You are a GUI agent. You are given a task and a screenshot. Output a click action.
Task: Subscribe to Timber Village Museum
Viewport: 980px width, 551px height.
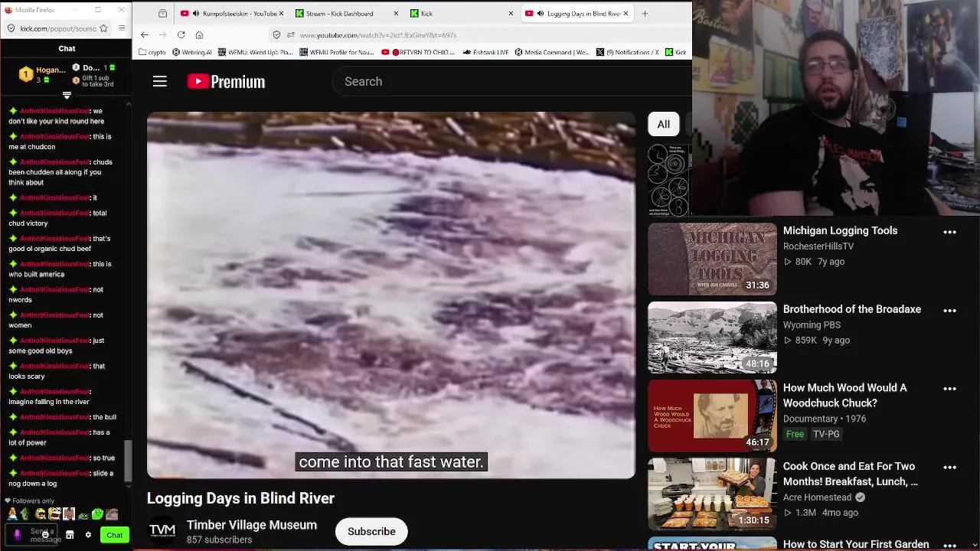pos(371,531)
